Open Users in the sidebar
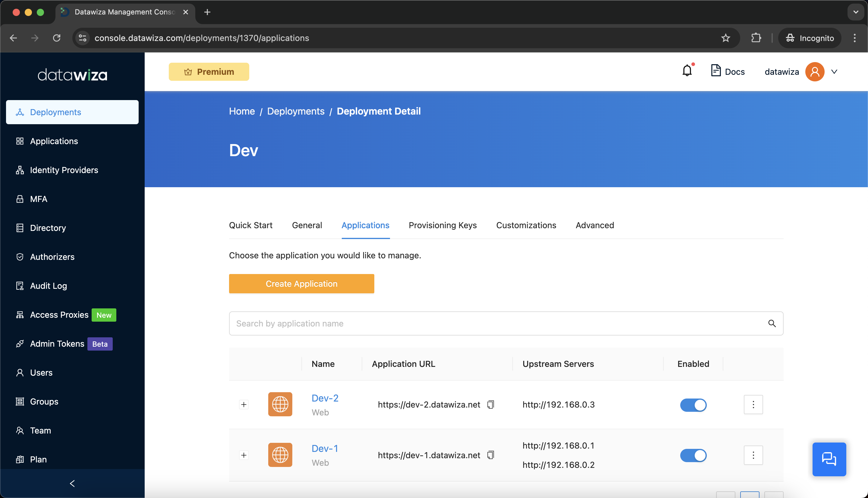The height and width of the screenshot is (498, 868). click(72, 373)
